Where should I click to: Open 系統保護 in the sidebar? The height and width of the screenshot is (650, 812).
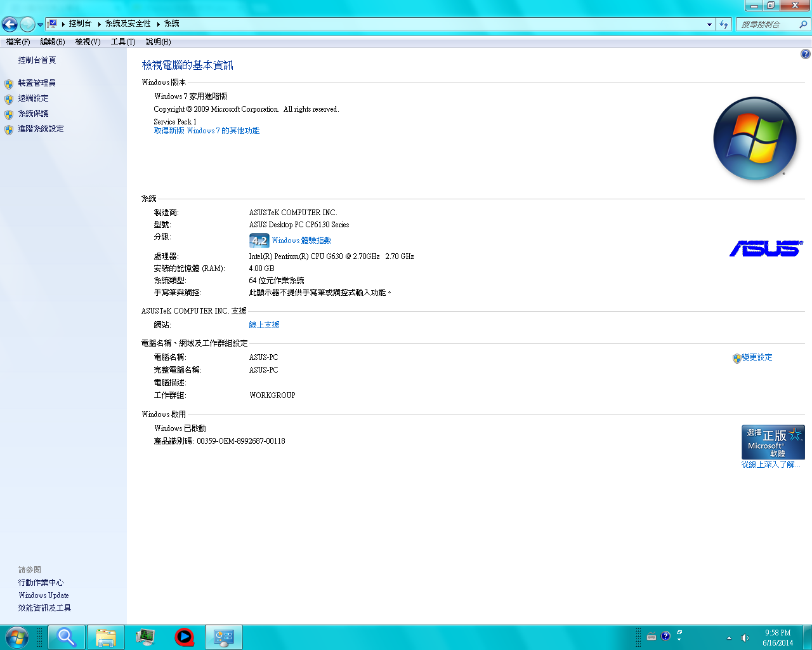33,114
